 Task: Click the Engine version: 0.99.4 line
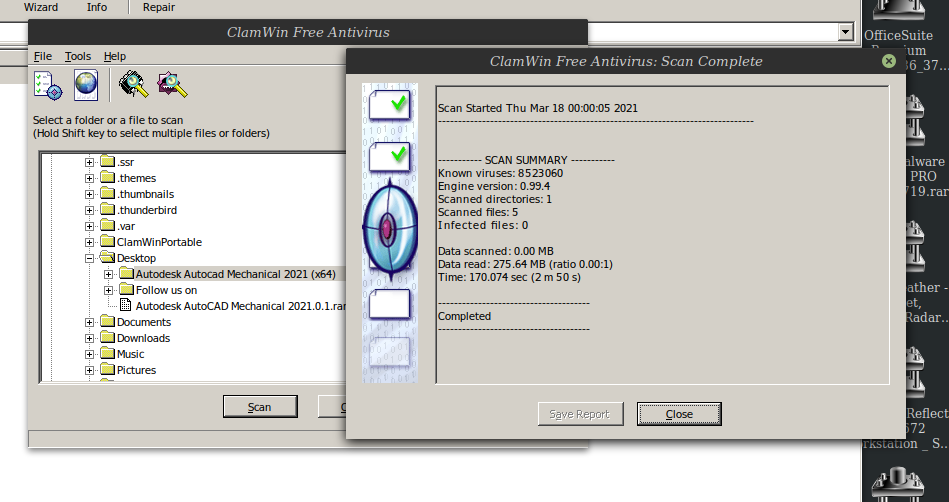pos(494,186)
